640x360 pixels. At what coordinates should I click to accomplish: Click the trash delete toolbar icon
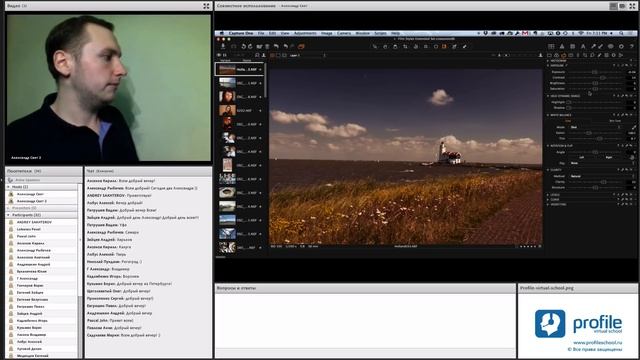(267, 47)
